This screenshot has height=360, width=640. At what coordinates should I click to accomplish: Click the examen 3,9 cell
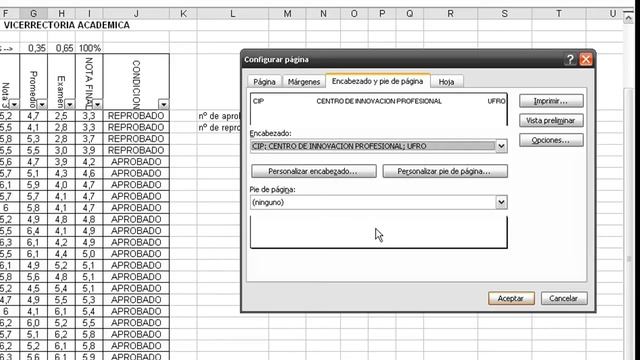click(x=62, y=162)
